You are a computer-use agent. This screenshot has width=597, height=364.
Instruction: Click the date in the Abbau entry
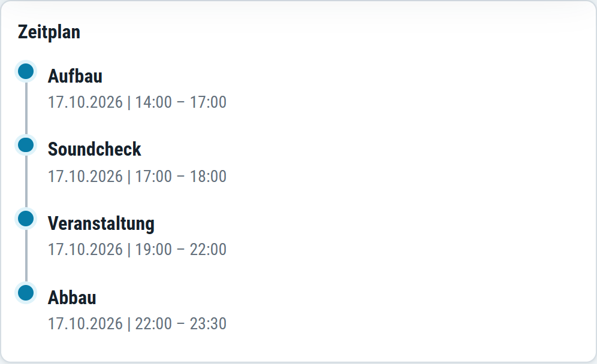(x=85, y=324)
